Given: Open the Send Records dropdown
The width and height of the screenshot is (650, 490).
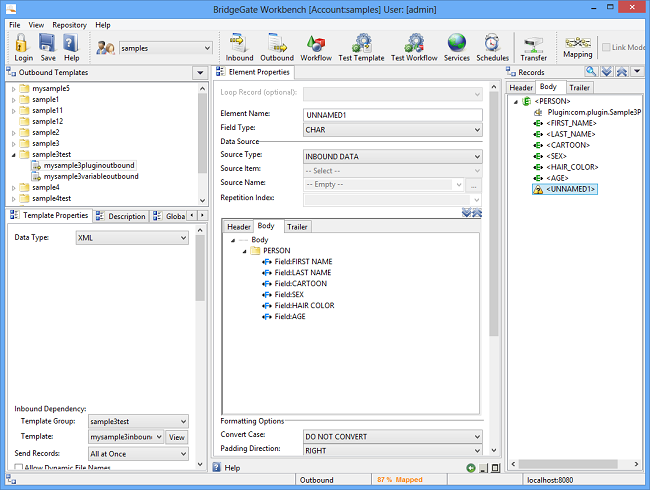Looking at the screenshot, I should pyautogui.click(x=138, y=454).
